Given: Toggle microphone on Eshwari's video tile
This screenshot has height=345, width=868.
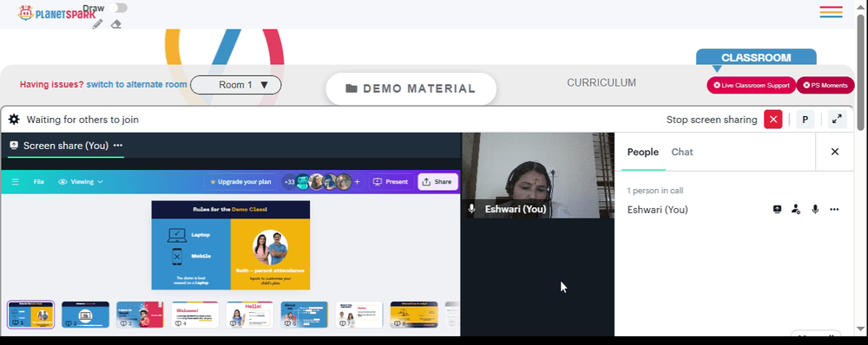Looking at the screenshot, I should click(471, 209).
